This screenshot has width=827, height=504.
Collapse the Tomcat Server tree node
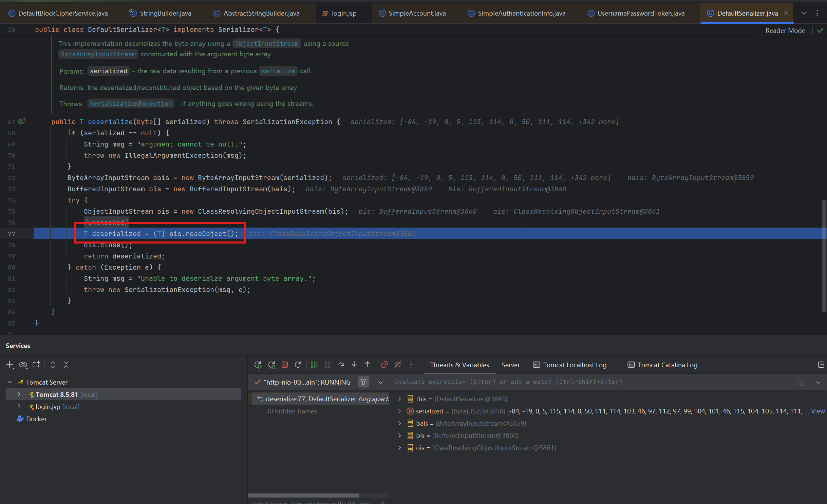[x=10, y=382]
